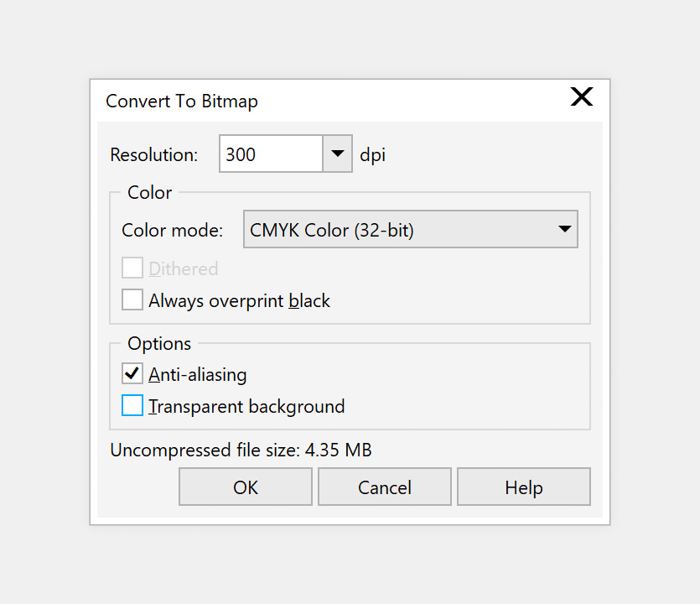Tick the Transparent background checkbox
The image size is (700, 604).
[132, 405]
